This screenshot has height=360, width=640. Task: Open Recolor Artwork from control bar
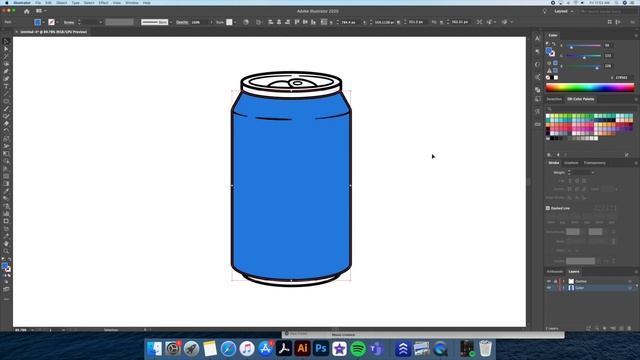246,22
